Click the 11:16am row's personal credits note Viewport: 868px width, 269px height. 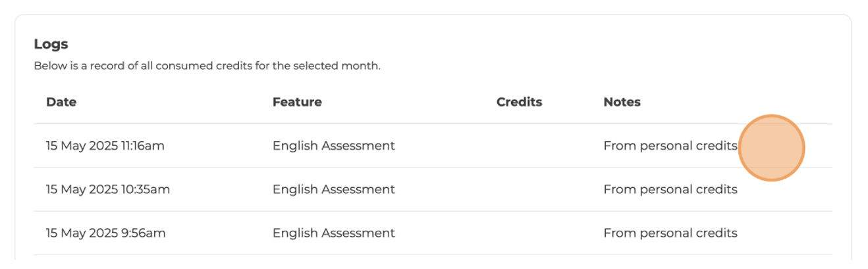[670, 146]
